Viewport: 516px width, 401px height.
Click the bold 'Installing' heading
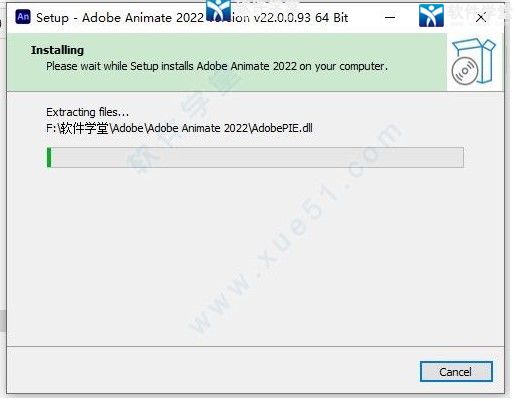tap(57, 50)
